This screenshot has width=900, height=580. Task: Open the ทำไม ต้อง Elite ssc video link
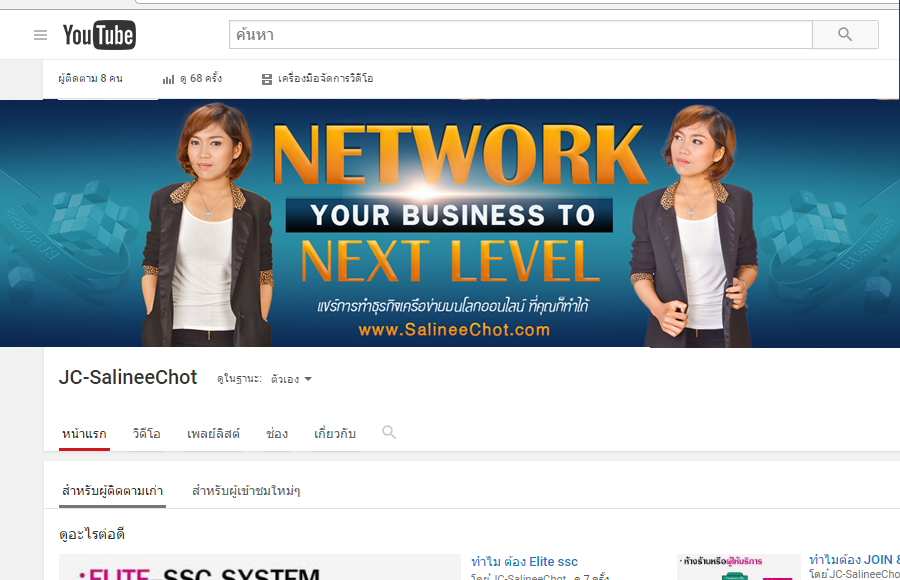pos(524,561)
